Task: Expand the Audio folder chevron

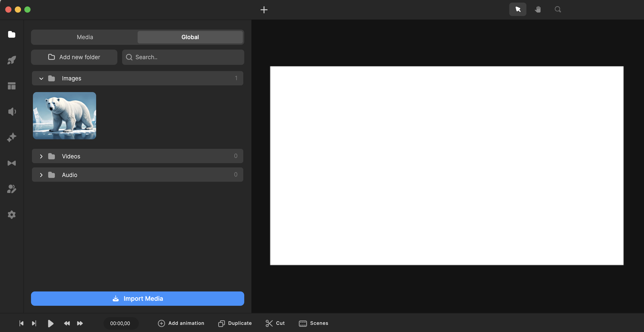Action: (41, 175)
